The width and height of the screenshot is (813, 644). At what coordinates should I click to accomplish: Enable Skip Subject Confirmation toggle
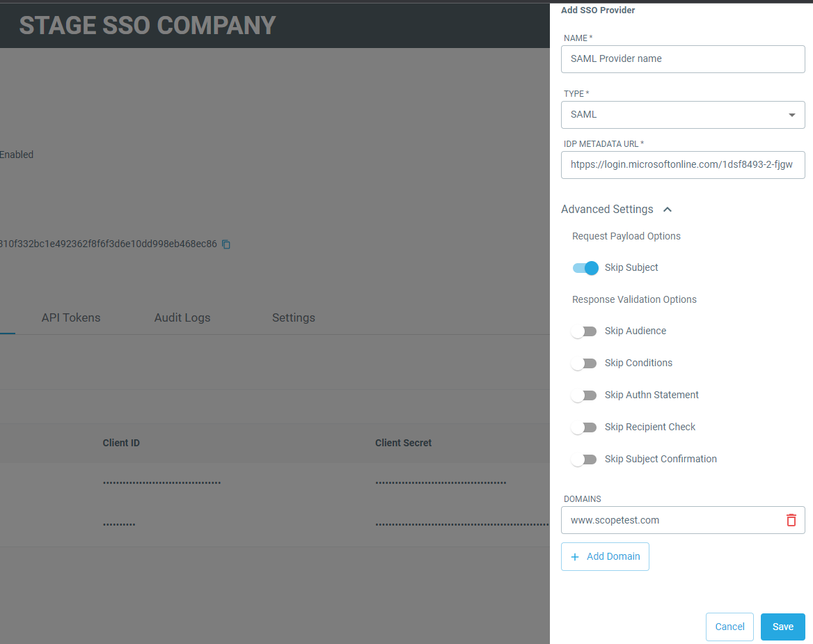584,460
